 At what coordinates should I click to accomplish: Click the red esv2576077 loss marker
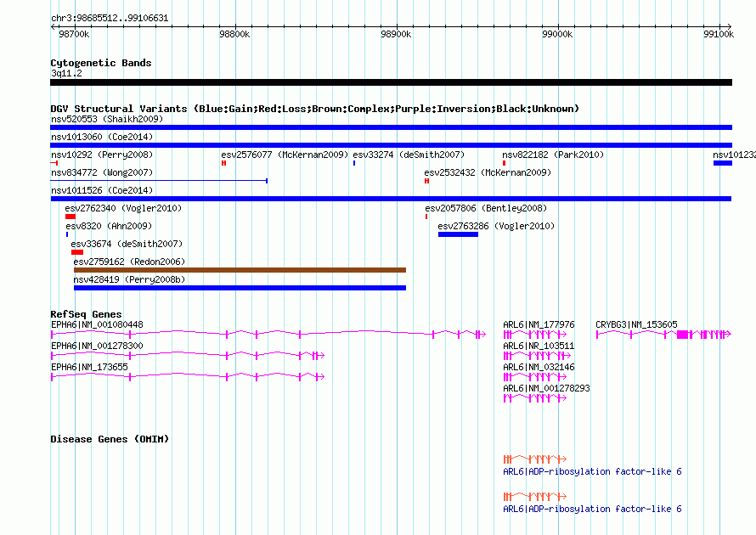tap(223, 163)
